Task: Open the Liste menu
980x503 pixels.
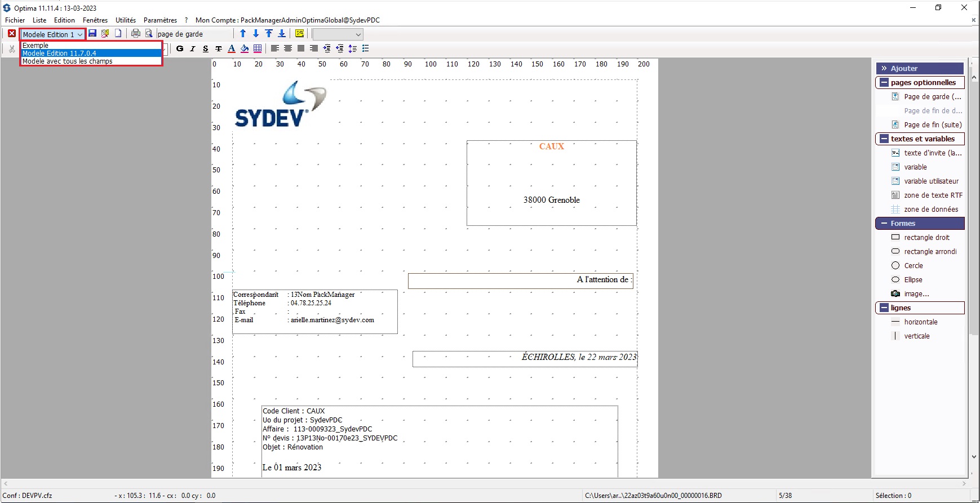Action: [x=39, y=20]
